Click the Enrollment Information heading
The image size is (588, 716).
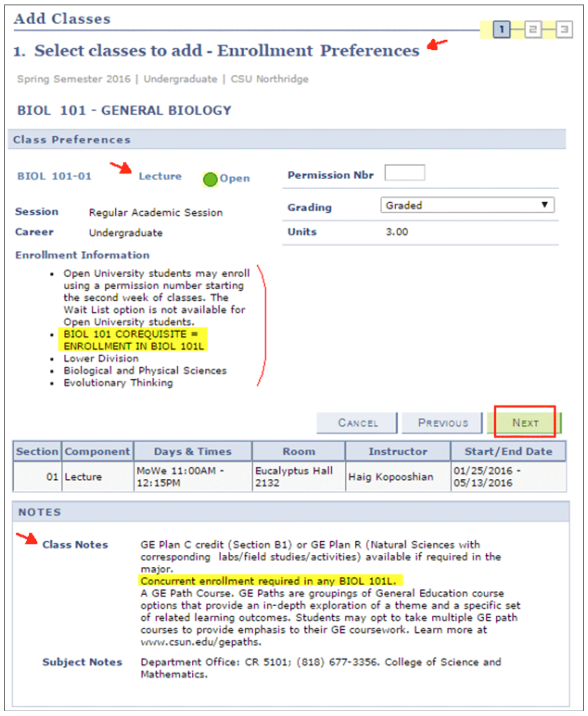pos(83,255)
